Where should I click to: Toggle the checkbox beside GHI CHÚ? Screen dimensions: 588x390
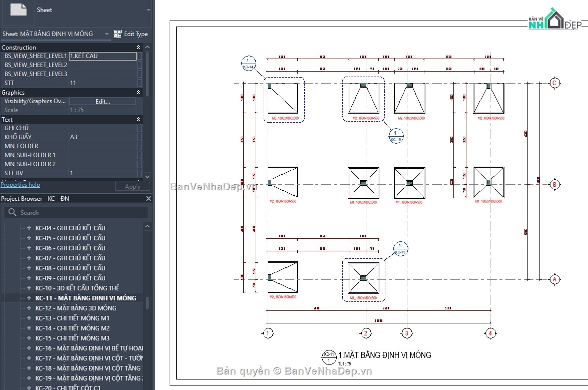tap(140, 128)
